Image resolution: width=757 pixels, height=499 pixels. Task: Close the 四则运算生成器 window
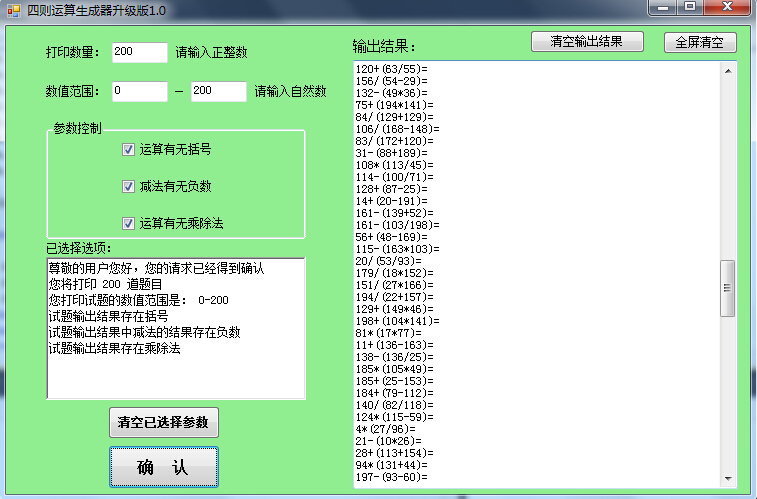point(727,7)
